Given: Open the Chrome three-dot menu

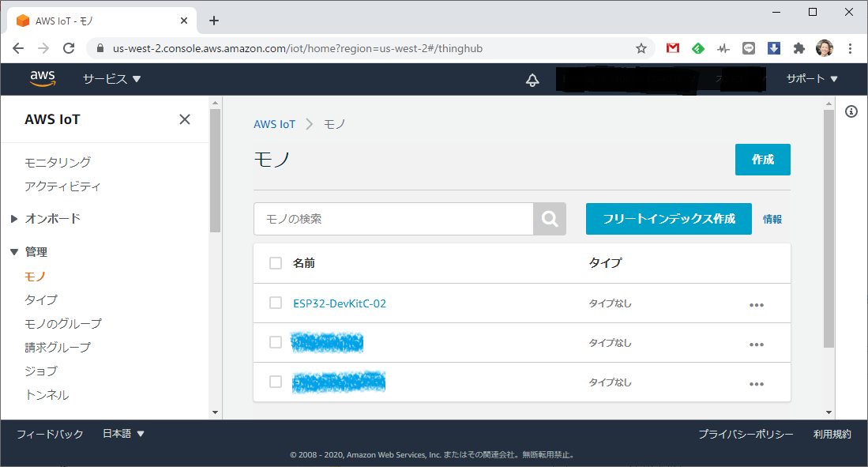Looking at the screenshot, I should (850, 49).
